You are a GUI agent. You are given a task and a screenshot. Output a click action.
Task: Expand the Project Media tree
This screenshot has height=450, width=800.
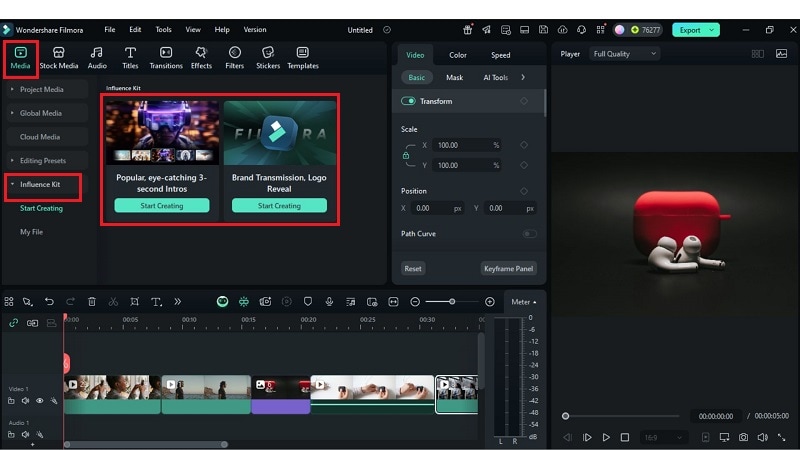pos(12,89)
